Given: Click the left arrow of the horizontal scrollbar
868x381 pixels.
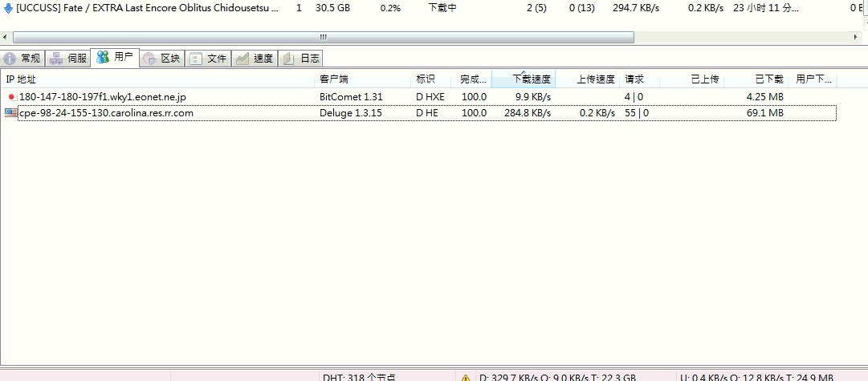Looking at the screenshot, I should point(6,37).
